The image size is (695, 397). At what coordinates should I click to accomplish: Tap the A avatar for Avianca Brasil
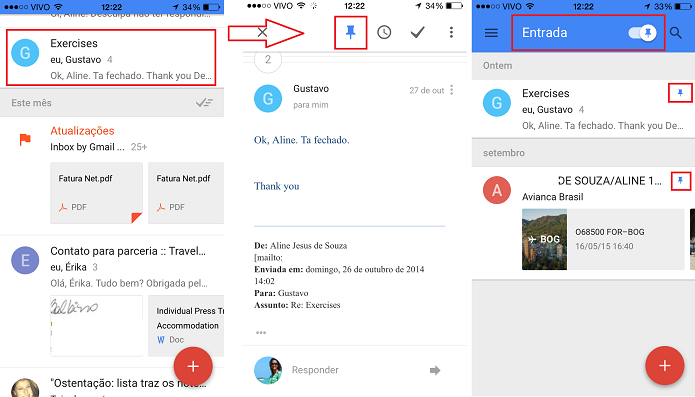[496, 190]
